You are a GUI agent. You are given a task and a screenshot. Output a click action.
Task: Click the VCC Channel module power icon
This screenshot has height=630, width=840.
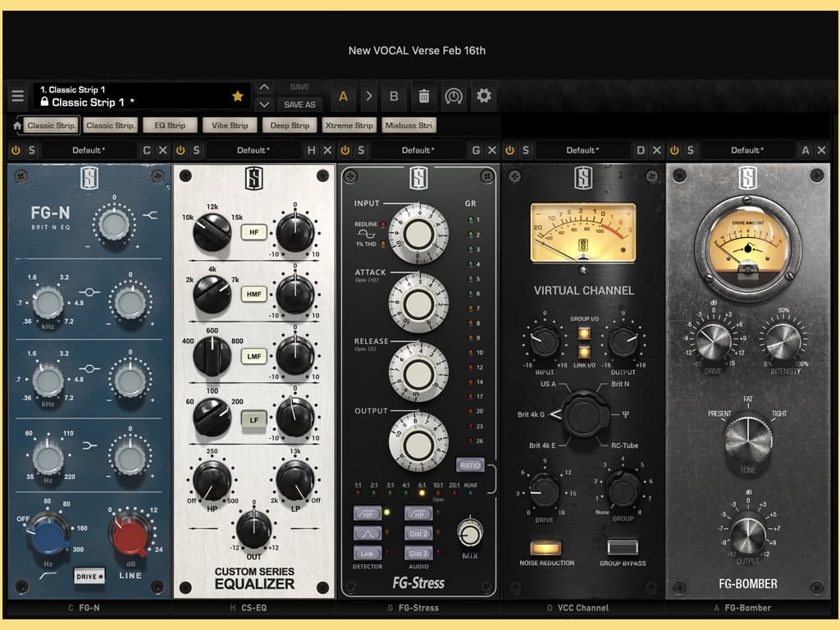pos(509,151)
